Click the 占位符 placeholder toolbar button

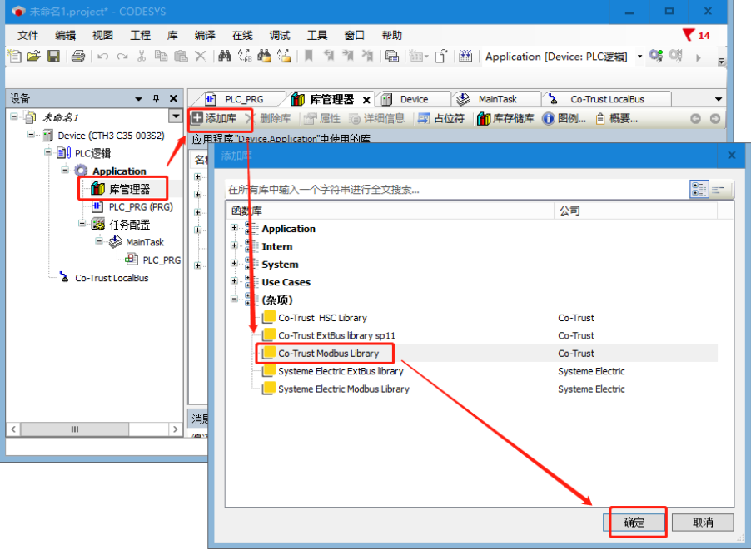441,118
